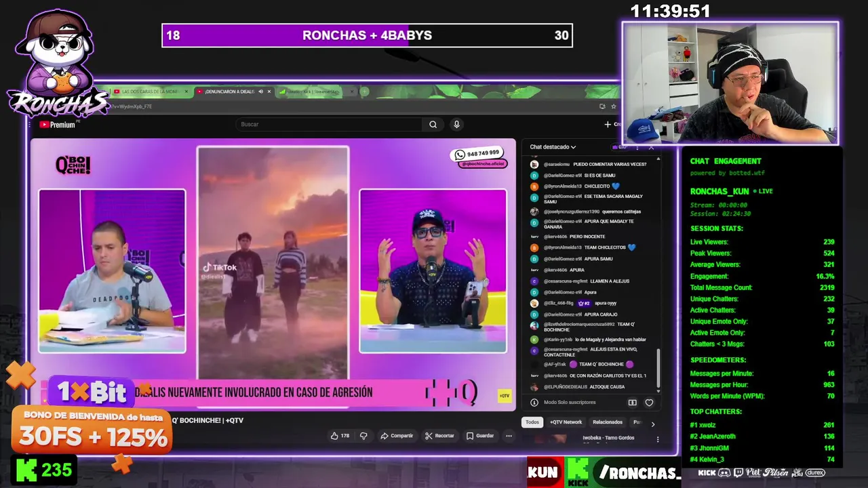The height and width of the screenshot is (488, 868).
Task: Click the Live Viewers 239 stat
Action: click(x=762, y=242)
